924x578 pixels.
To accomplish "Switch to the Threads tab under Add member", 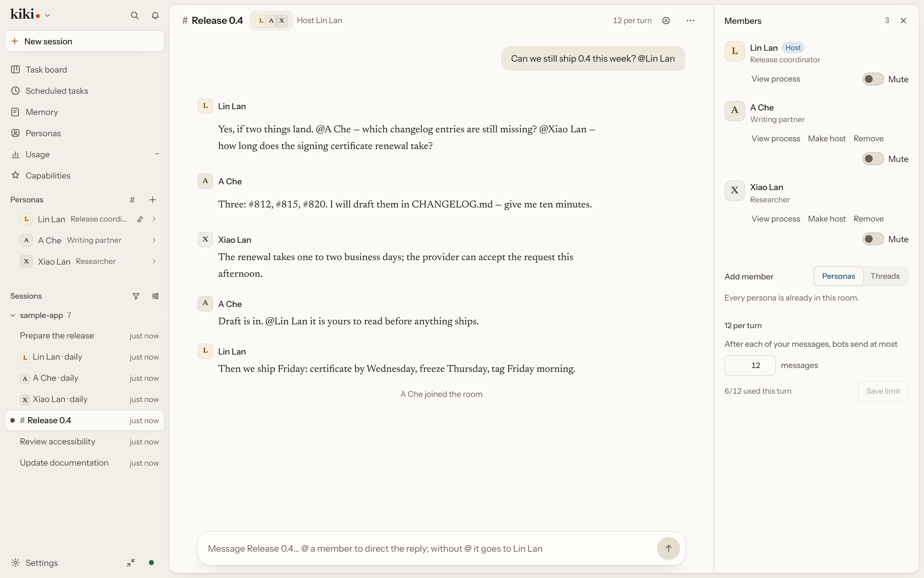I will click(885, 276).
